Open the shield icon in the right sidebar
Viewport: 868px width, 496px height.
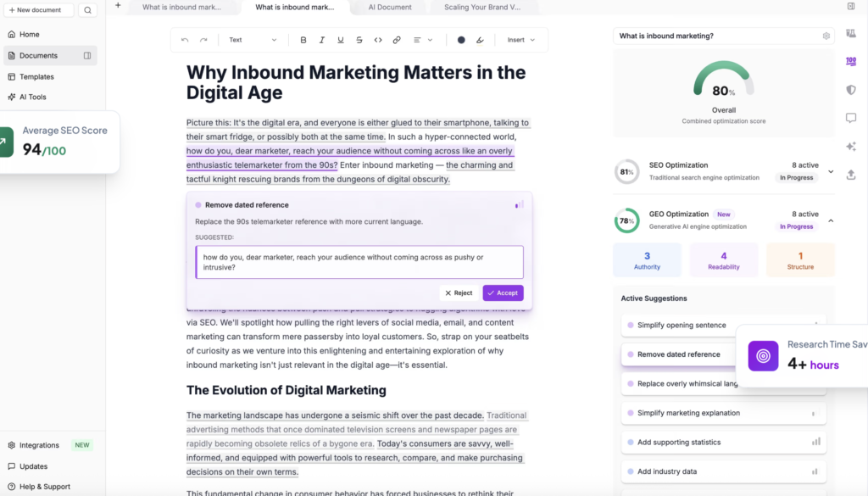[x=851, y=90]
